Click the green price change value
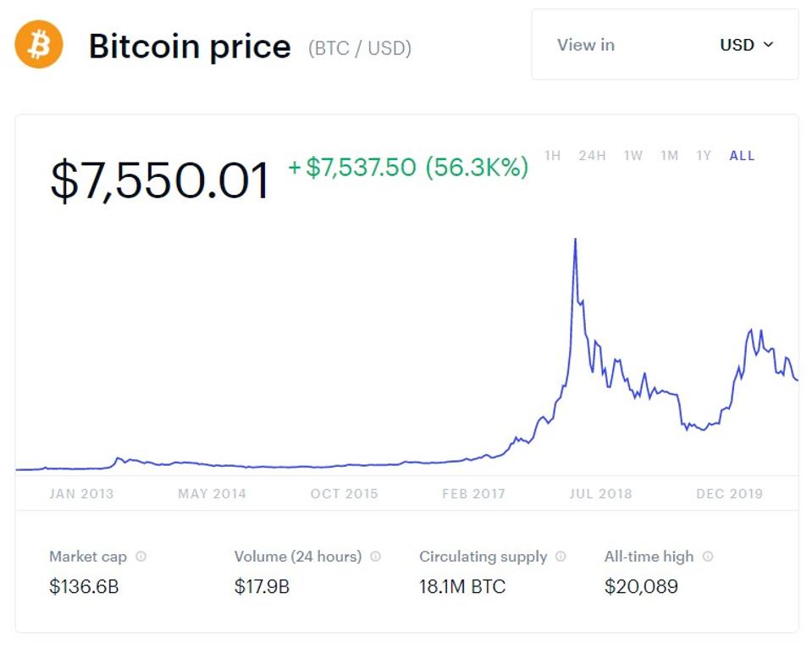 coord(406,169)
